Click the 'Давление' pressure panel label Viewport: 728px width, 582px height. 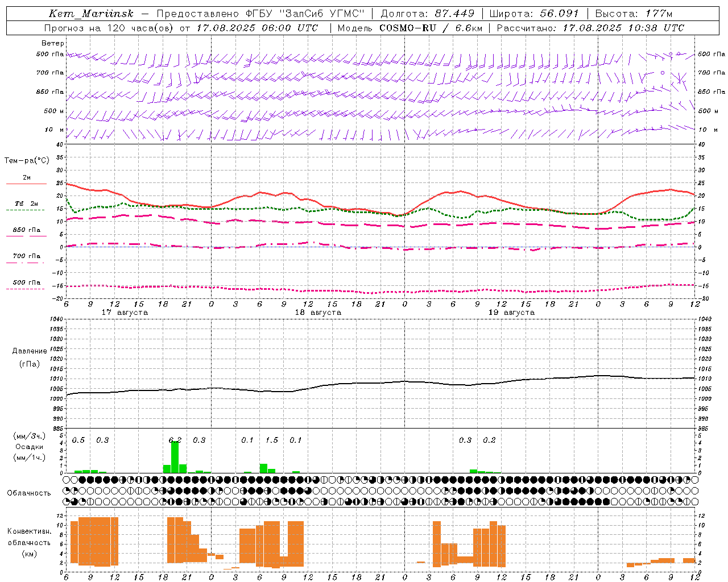[x=30, y=351]
